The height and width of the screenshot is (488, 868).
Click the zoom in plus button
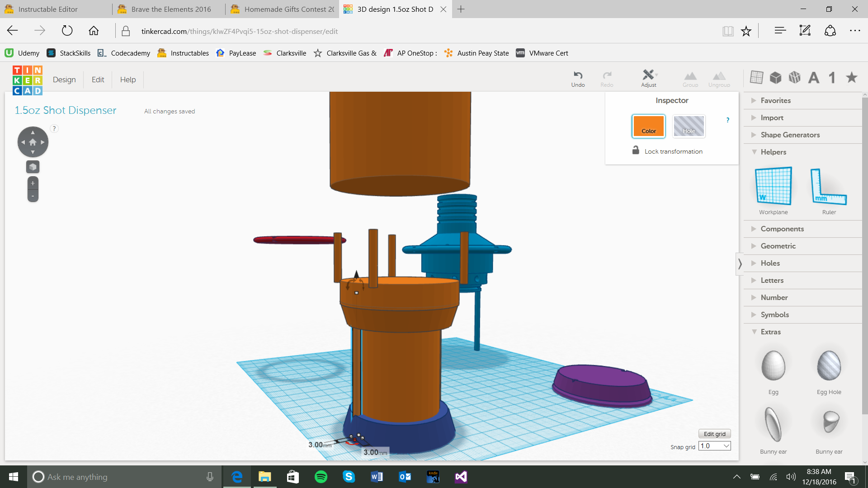tap(33, 183)
